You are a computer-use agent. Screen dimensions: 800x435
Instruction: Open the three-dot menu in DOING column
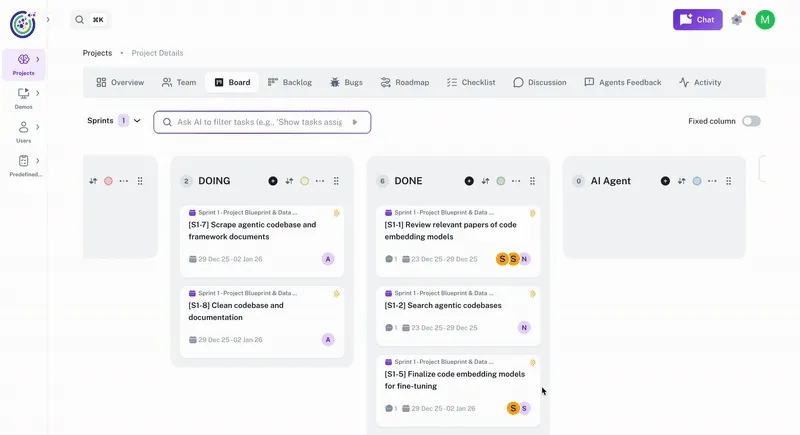click(320, 181)
